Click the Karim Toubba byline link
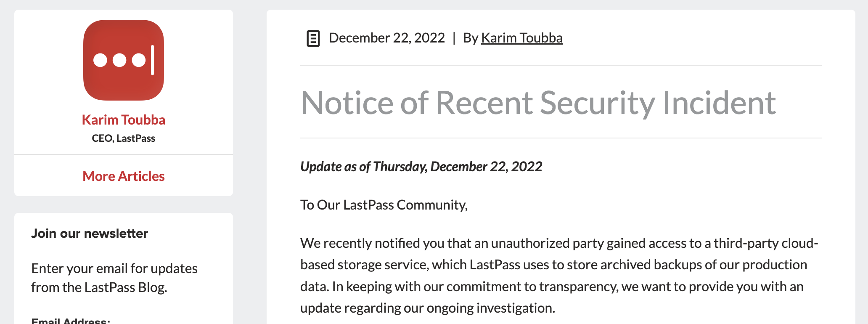The image size is (868, 324). tap(521, 37)
